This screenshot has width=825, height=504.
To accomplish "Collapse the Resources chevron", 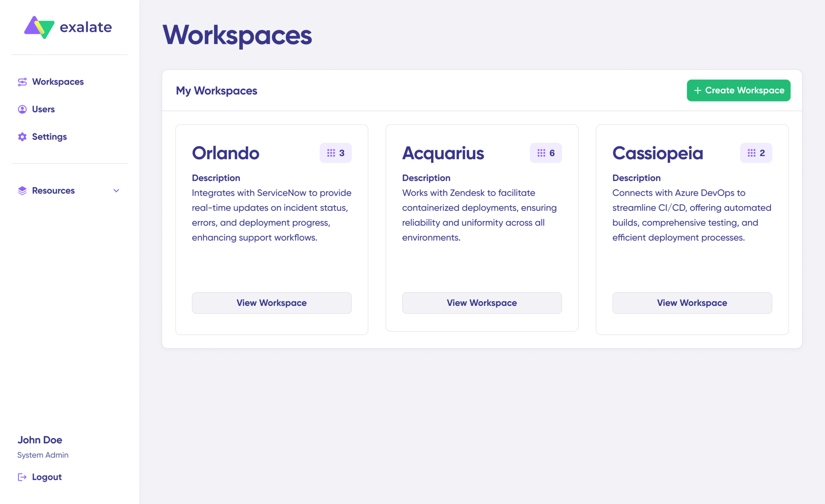I will (116, 190).
